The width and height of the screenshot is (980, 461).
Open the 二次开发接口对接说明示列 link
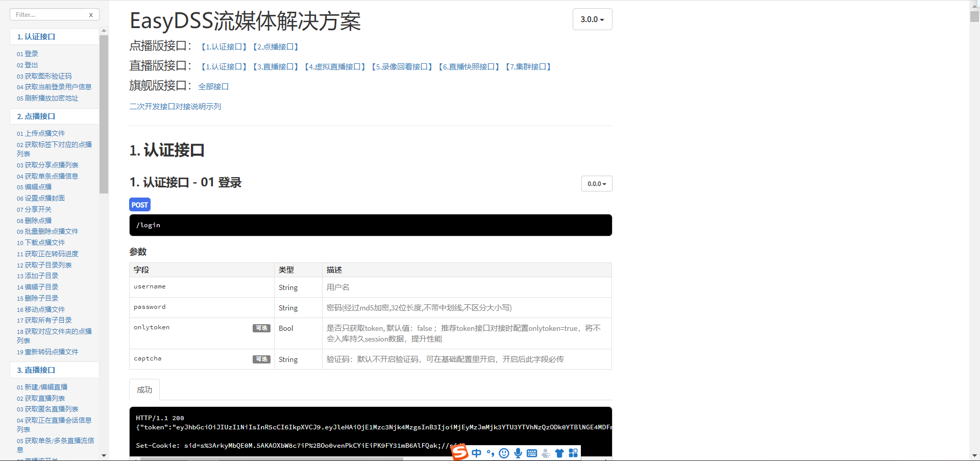(175, 107)
